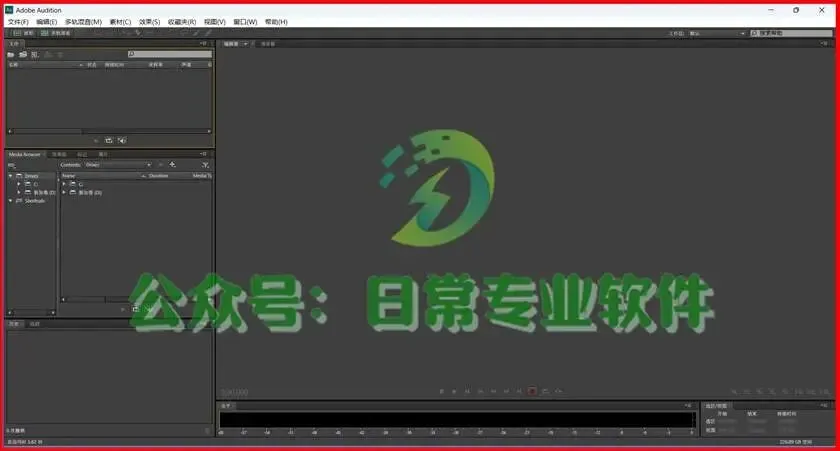Image resolution: width=840 pixels, height=451 pixels.
Task: Click the search help field at top right
Action: click(791, 33)
